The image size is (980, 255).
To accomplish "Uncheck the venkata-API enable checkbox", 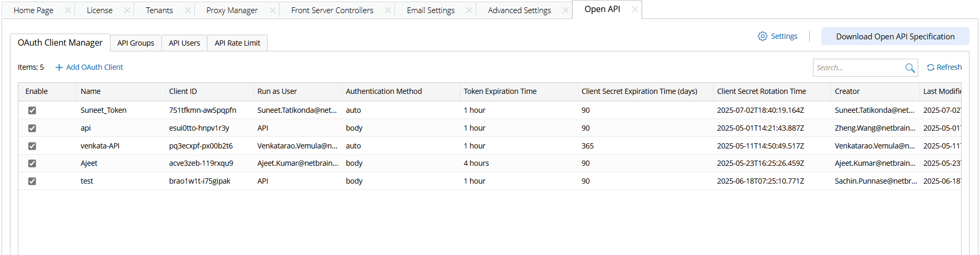I will pos(32,146).
